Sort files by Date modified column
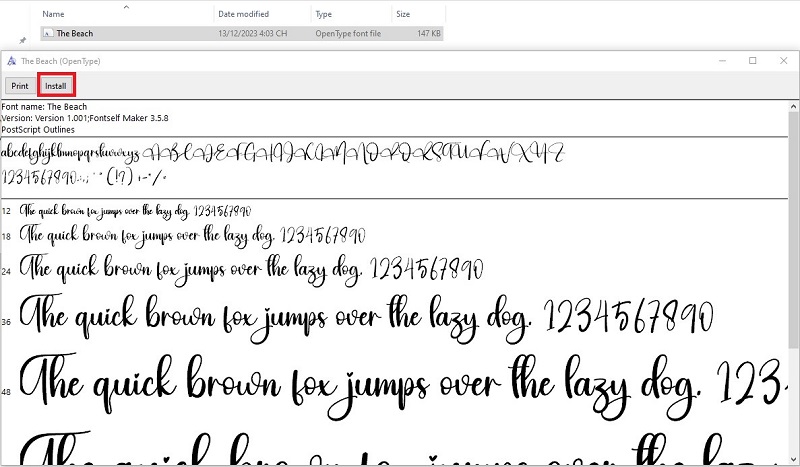Viewport: 800px width, 467px height. [242, 15]
